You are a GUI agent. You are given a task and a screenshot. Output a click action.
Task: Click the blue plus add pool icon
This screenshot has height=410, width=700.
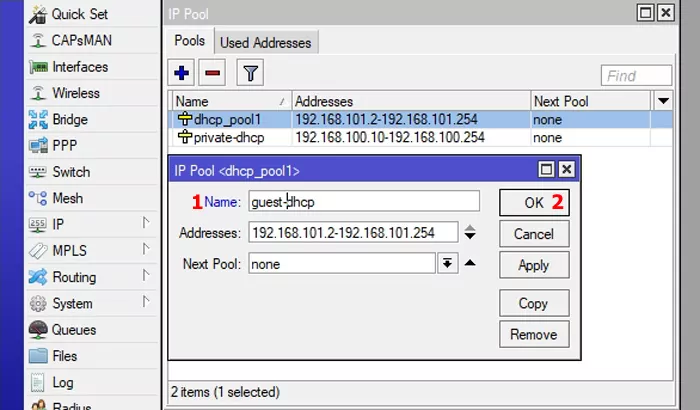[182, 73]
